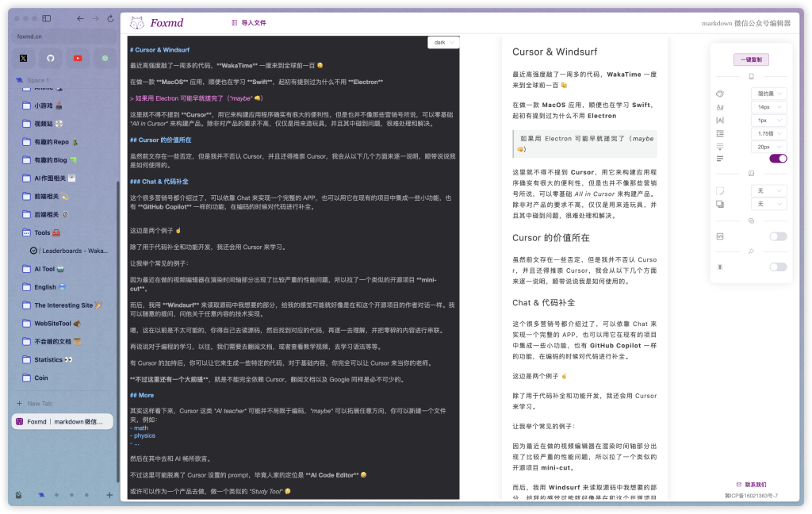Turn off the purple enabled toggle switch
Viewport: 812px width, 514px height.
pos(778,159)
